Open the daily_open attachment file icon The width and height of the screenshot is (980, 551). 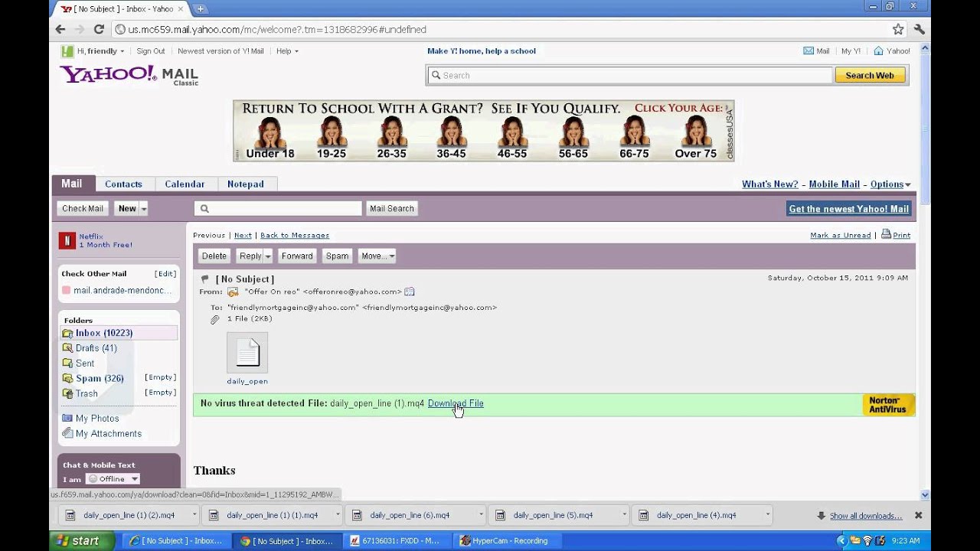(x=247, y=353)
